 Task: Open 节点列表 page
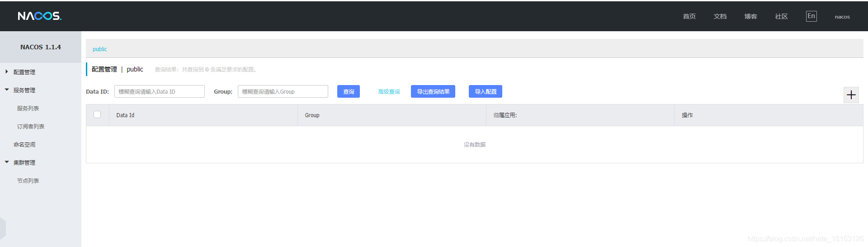point(28,180)
